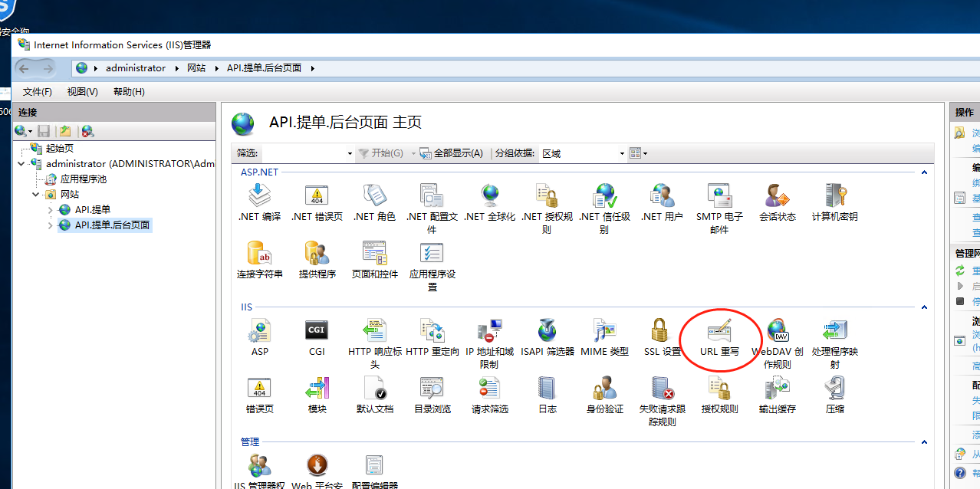Open .NET 配置文件 feature

point(432,208)
